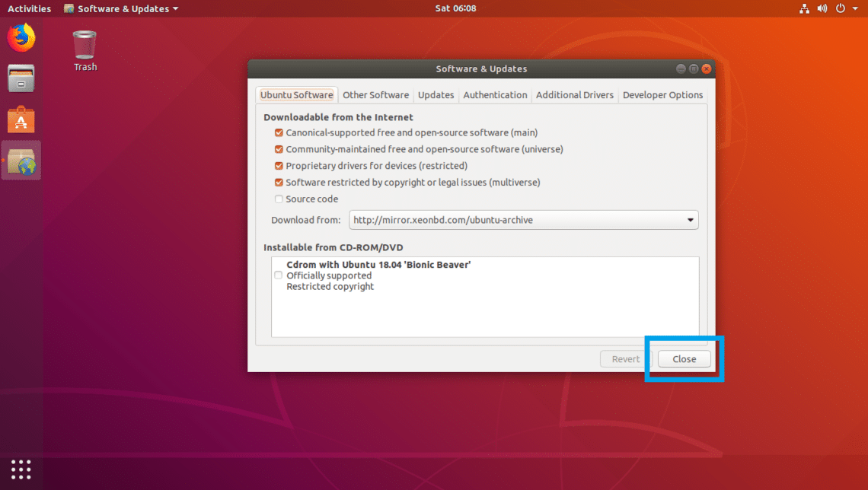
Task: Close the window using the orange X button
Action: tap(707, 68)
